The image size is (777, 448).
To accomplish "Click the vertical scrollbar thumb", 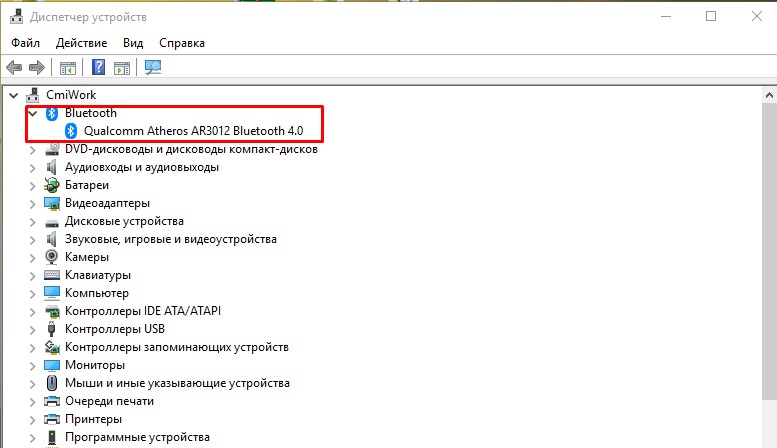I will [x=769, y=250].
